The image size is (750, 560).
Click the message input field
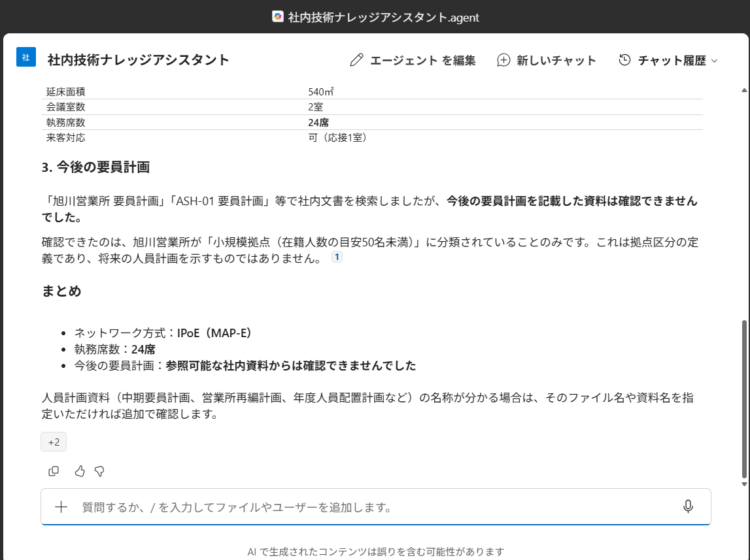(376, 507)
